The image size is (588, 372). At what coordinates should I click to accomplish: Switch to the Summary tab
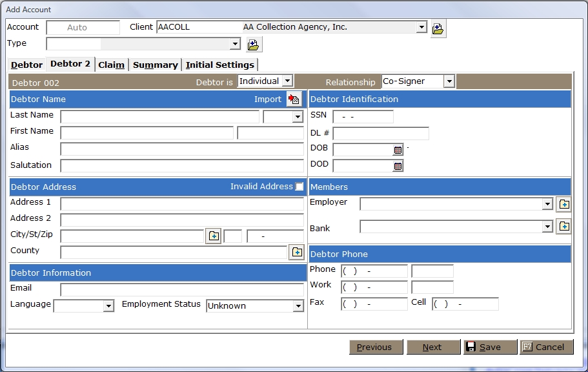click(x=155, y=65)
